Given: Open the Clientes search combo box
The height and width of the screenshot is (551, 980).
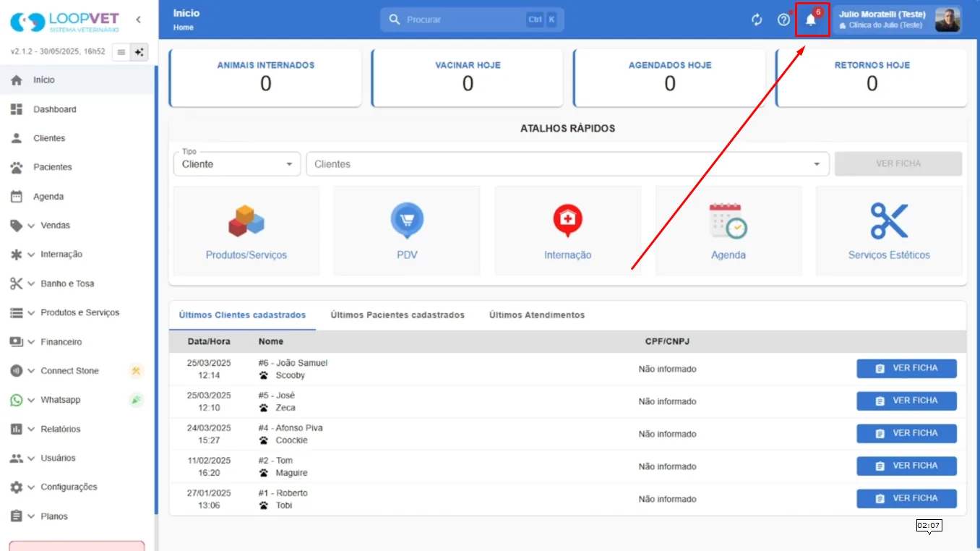Looking at the screenshot, I should pos(567,164).
